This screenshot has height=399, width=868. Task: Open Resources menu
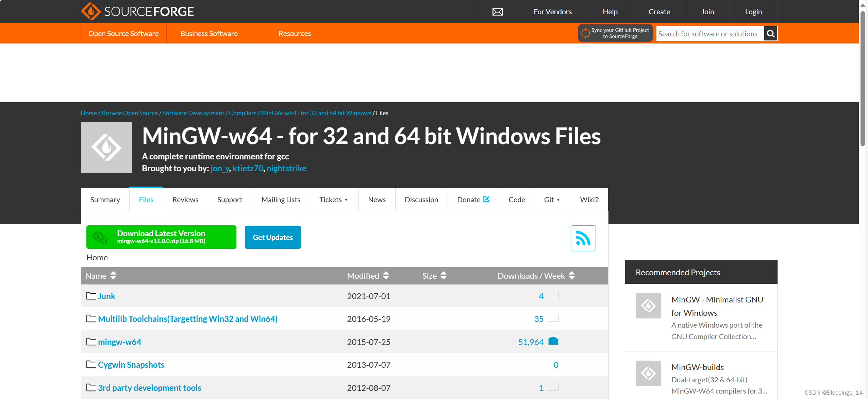(x=295, y=33)
